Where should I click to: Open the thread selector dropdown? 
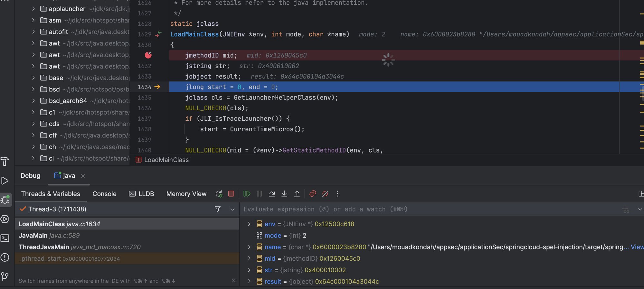tap(232, 209)
